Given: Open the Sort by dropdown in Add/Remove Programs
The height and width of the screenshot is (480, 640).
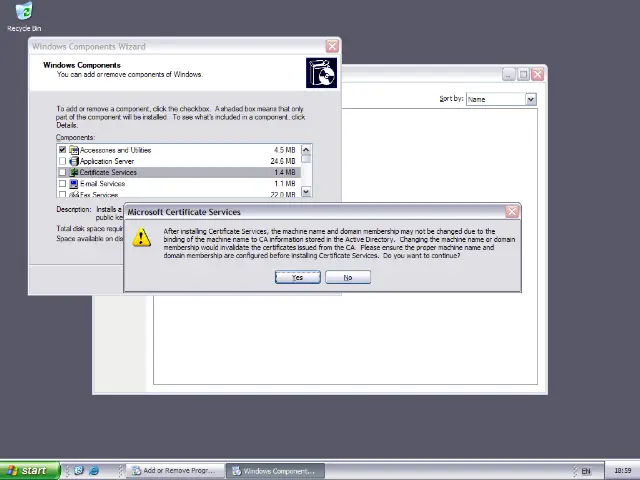Looking at the screenshot, I should (x=531, y=99).
